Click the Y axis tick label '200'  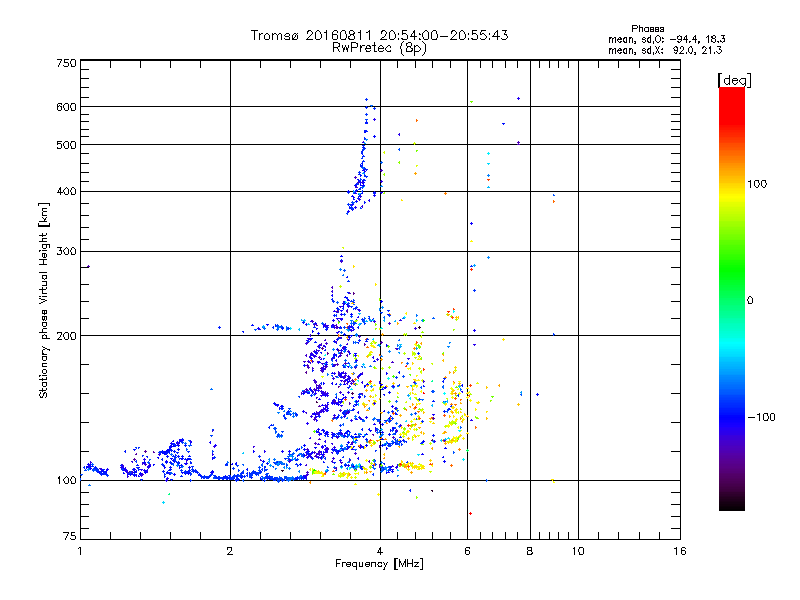[66, 336]
